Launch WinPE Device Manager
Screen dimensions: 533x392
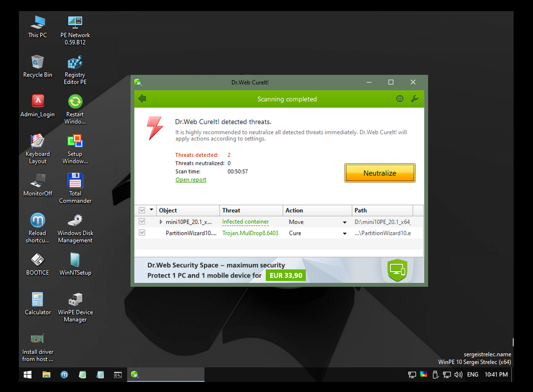pos(75,307)
